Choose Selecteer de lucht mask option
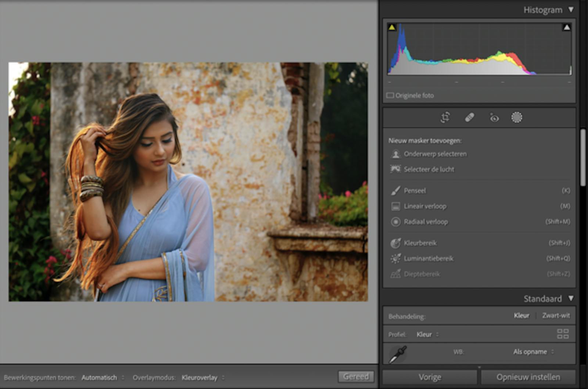 click(x=429, y=169)
